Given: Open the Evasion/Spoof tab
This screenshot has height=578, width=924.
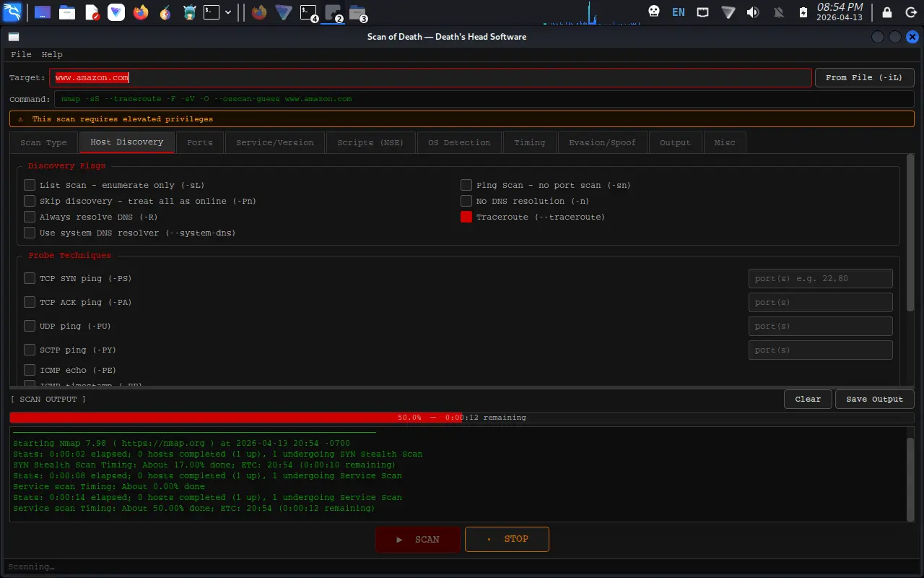Looking at the screenshot, I should (x=602, y=142).
